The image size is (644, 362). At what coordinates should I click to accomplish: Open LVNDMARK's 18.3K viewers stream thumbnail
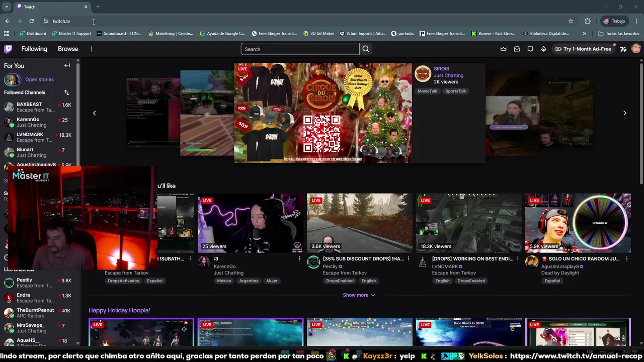469,223
